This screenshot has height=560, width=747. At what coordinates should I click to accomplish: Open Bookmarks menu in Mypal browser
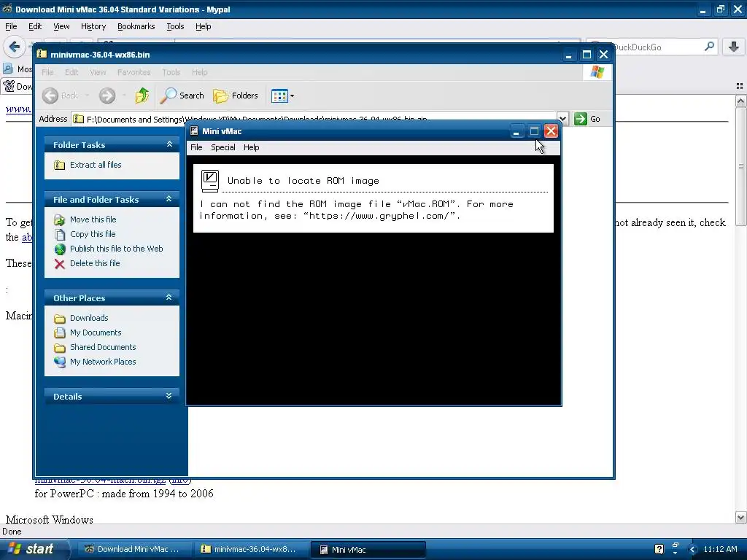[136, 27]
